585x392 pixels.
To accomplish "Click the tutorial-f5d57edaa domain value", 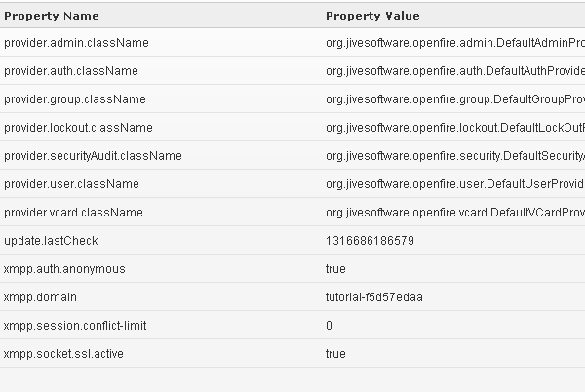I will coord(373,297).
